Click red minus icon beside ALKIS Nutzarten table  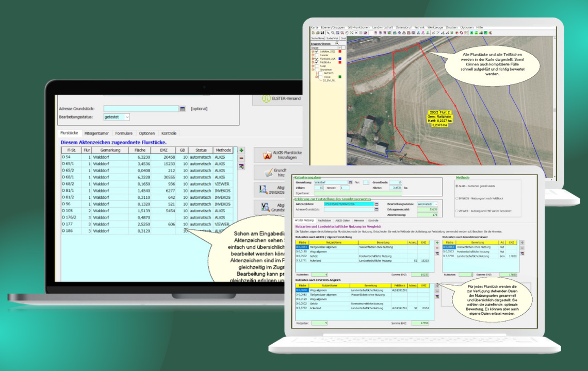[x=437, y=248]
